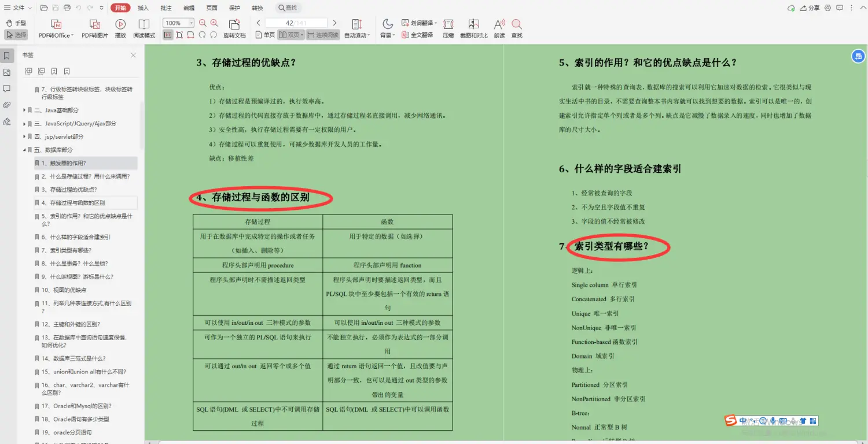This screenshot has height=444, width=868.
Task: Expand 四、jsp/servlet部分 bookmark
Action: [24, 136]
